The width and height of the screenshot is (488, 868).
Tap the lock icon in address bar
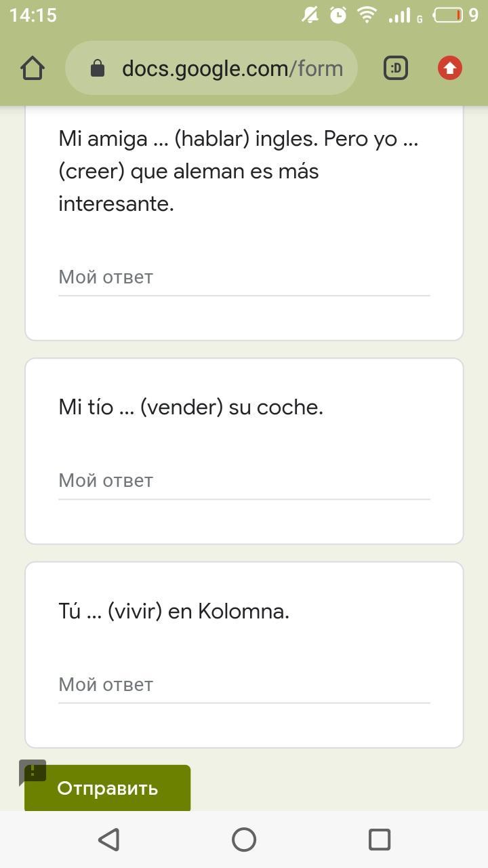98,68
